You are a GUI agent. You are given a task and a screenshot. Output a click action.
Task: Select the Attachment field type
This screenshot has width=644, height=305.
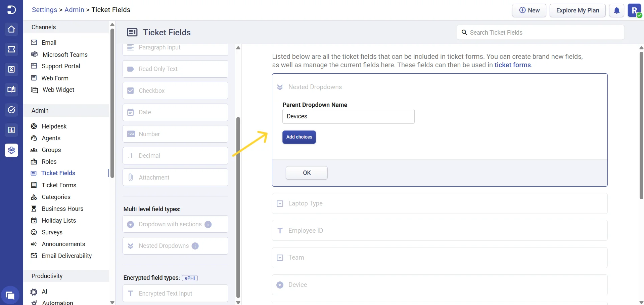tap(175, 177)
